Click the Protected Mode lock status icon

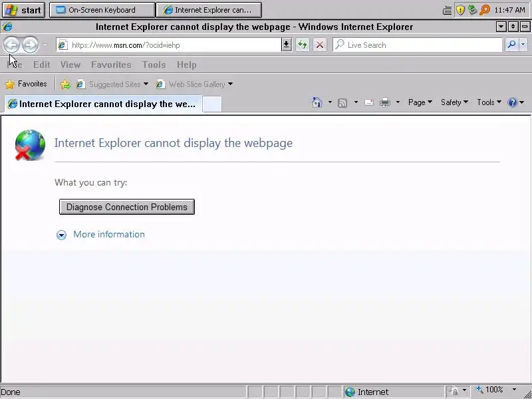coord(454,391)
